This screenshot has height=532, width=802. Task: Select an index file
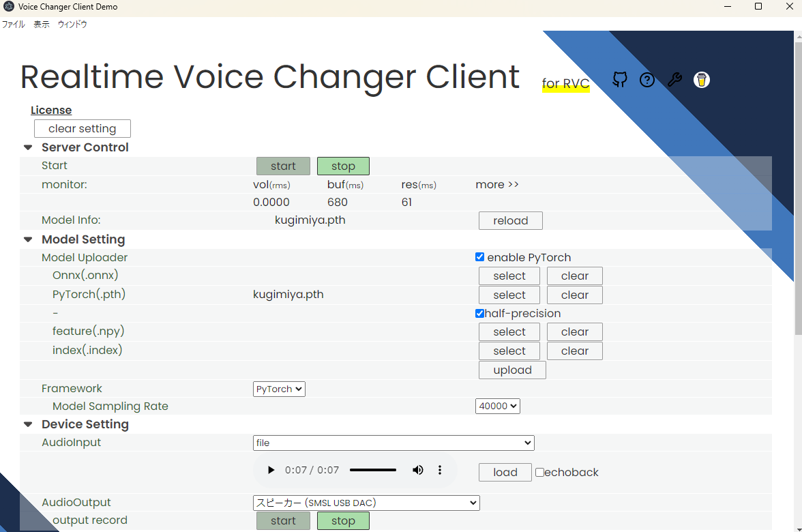point(509,351)
